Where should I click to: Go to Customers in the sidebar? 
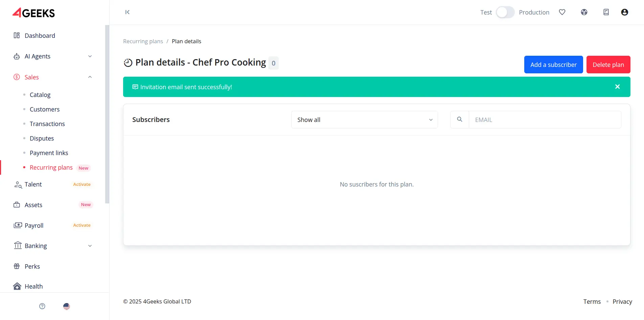[x=45, y=109]
